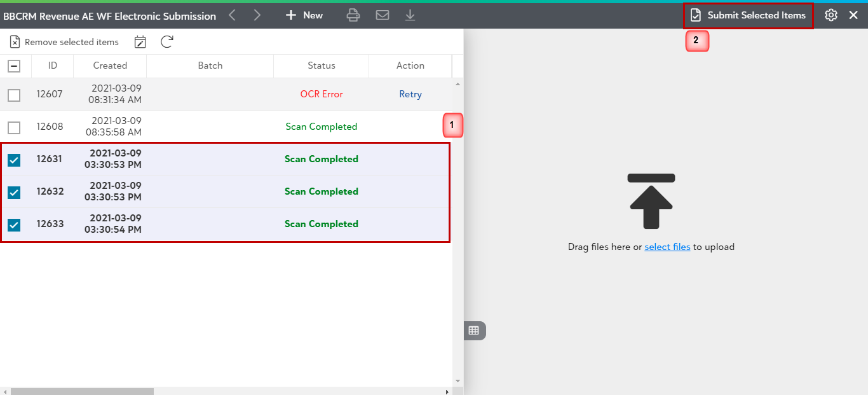Sort by the Created column header
868x395 pixels.
[x=110, y=66]
